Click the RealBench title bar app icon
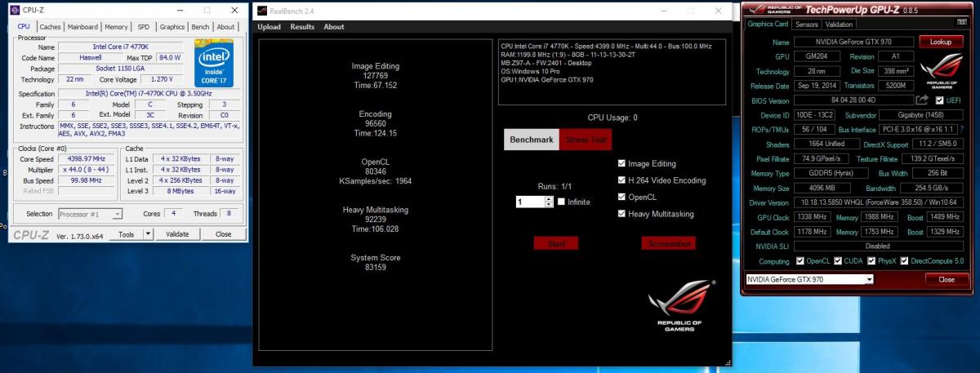 click(261, 11)
